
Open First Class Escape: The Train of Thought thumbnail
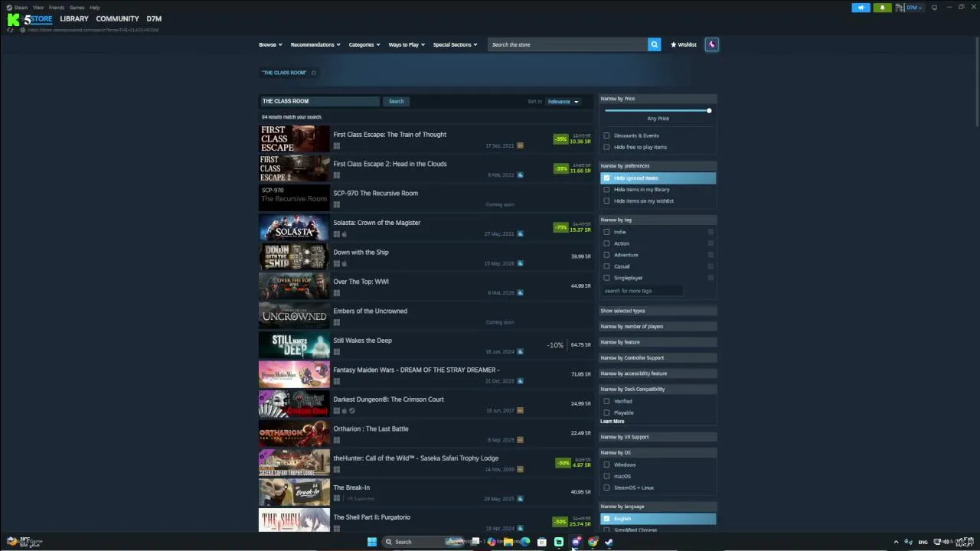pos(294,139)
